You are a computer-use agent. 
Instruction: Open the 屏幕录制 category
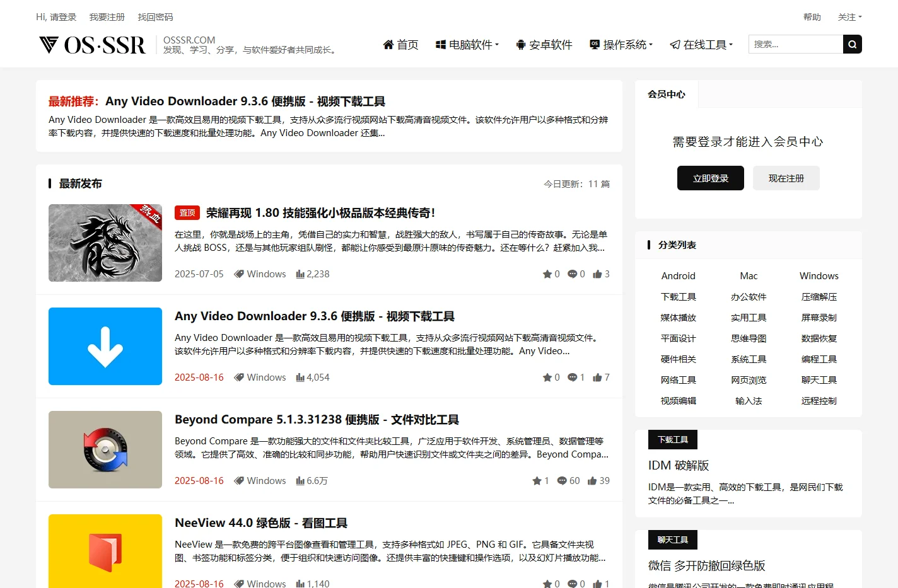(x=819, y=318)
